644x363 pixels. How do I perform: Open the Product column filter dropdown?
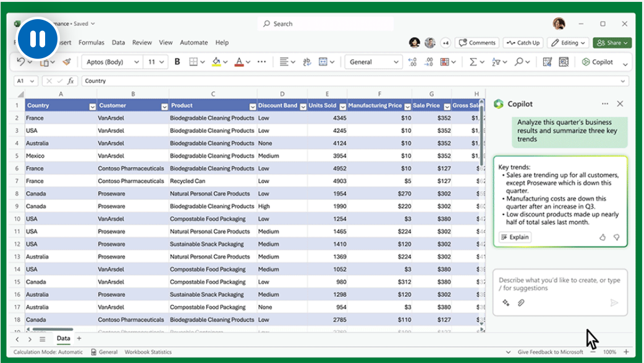[253, 107]
